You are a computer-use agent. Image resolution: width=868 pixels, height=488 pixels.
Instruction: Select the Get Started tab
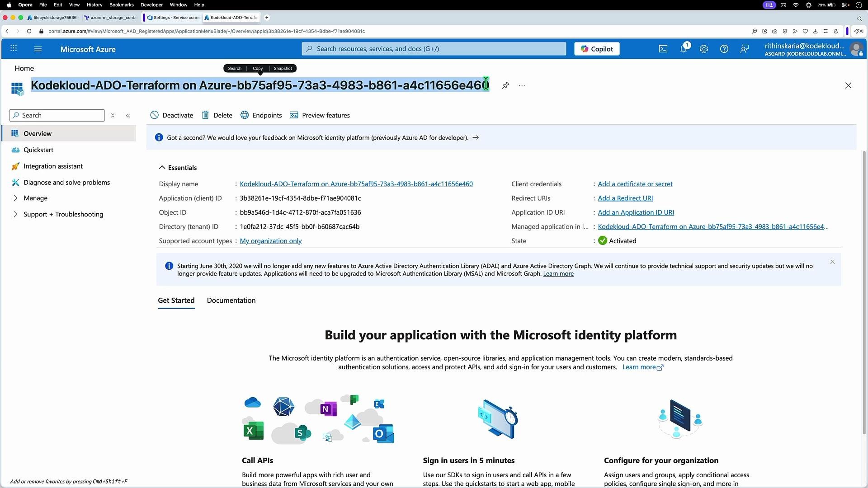[x=176, y=300]
